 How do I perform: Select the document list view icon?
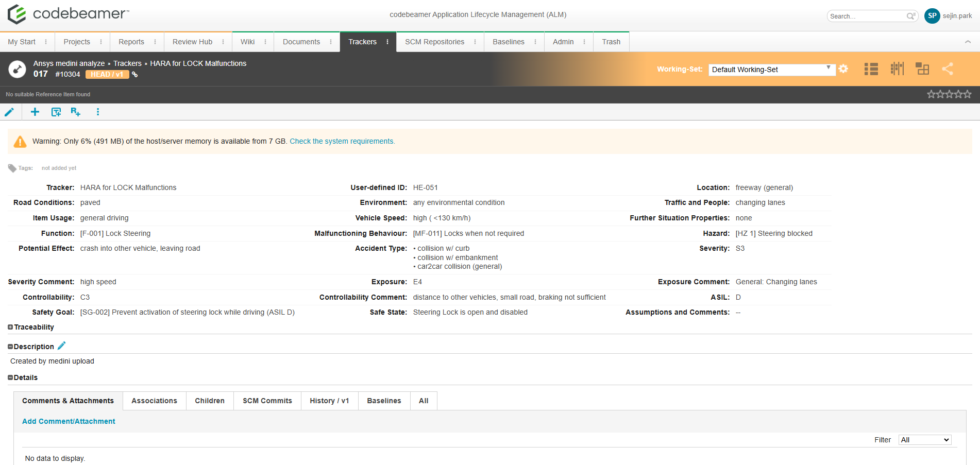[871, 69]
